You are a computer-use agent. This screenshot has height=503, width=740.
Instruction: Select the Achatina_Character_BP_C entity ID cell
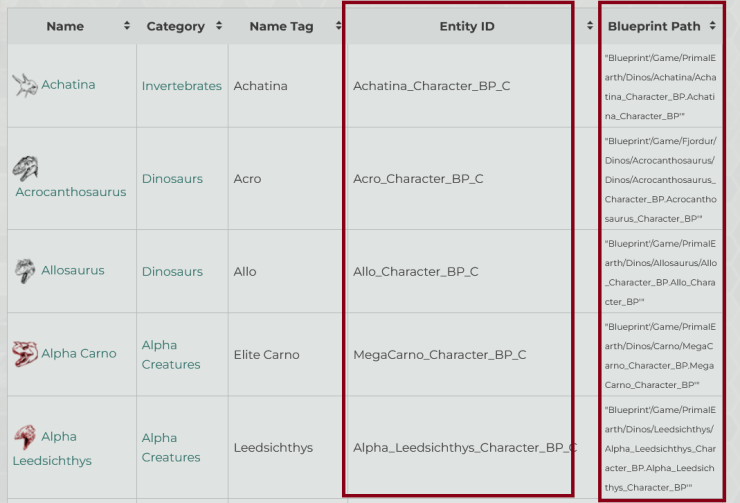click(x=431, y=86)
